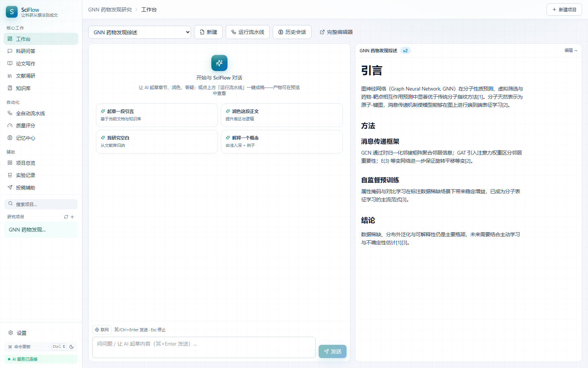Toggle dark mode moon icon

coord(72,347)
